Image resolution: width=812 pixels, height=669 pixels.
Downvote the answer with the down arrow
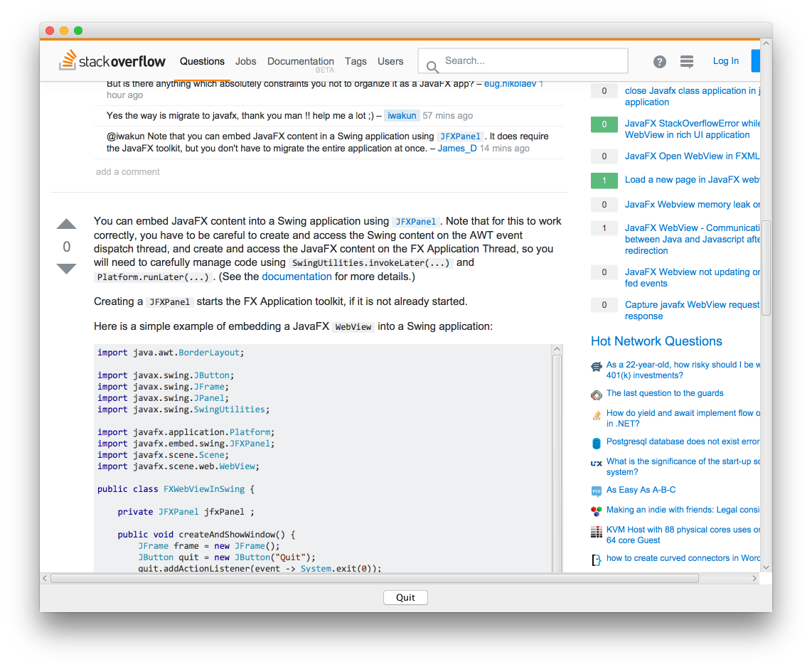click(66, 269)
